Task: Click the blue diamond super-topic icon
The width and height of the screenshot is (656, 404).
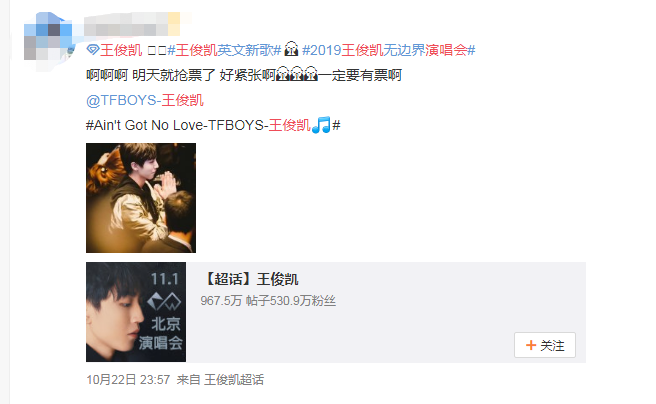Action: (x=92, y=50)
